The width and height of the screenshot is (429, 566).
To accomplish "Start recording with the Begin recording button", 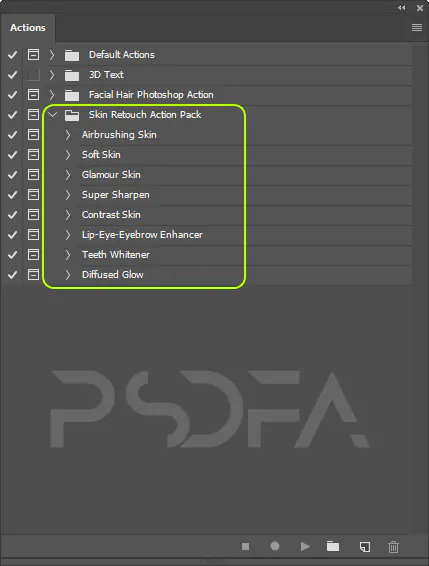I will 275,546.
